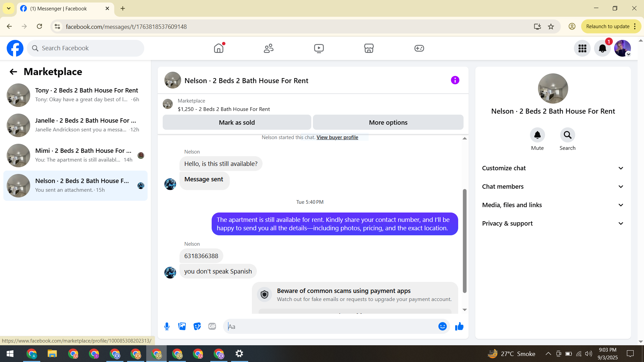The width and height of the screenshot is (644, 362).
Task: Bookmark this page with the star icon
Action: point(551,26)
